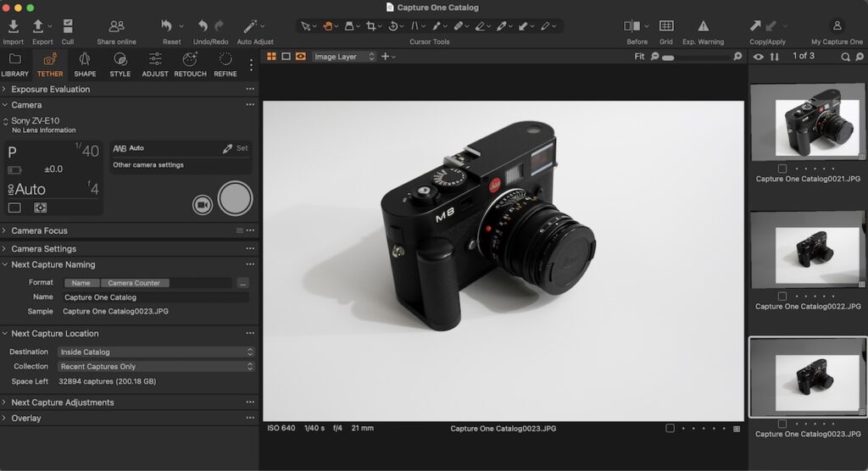Click the Reset arrow icon

pos(167,26)
